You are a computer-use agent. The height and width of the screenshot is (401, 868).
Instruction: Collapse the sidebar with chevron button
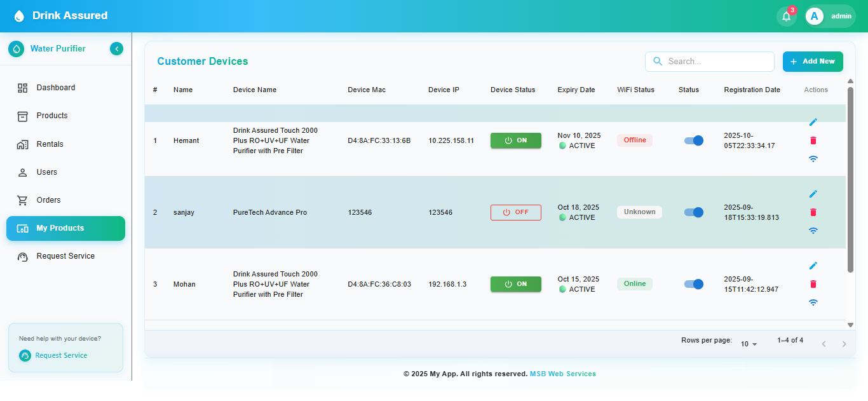click(x=116, y=49)
